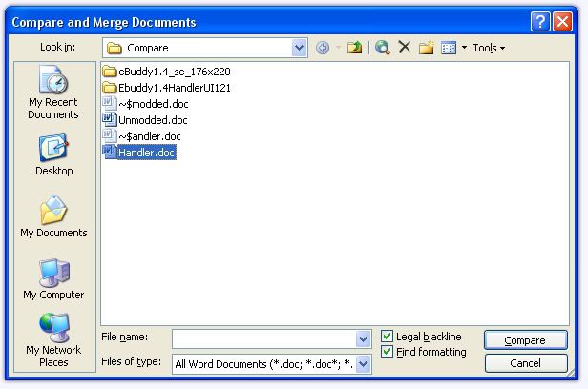Browse My Computer location
Screen dimensions: 588x389
point(53,279)
